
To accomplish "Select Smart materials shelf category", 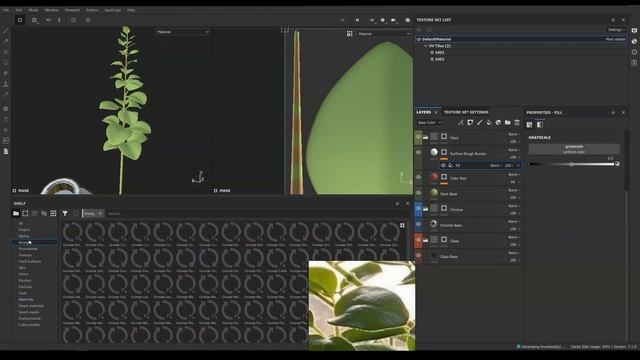I will pos(31,306).
